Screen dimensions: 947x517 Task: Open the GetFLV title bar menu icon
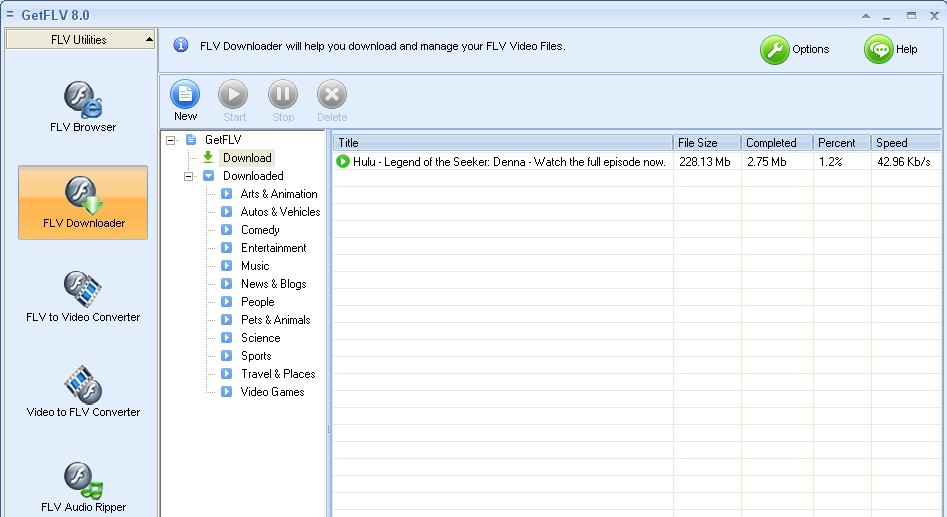tap(10, 14)
